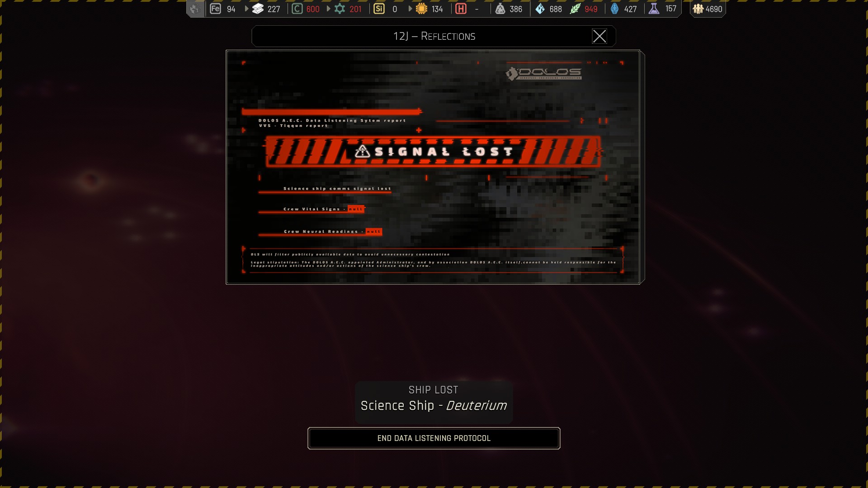868x488 pixels.
Task: Click the carbon C resource icon
Action: click(x=297, y=9)
